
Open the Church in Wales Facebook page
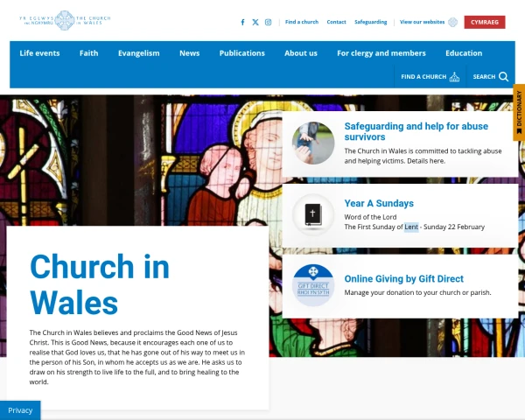pos(242,22)
